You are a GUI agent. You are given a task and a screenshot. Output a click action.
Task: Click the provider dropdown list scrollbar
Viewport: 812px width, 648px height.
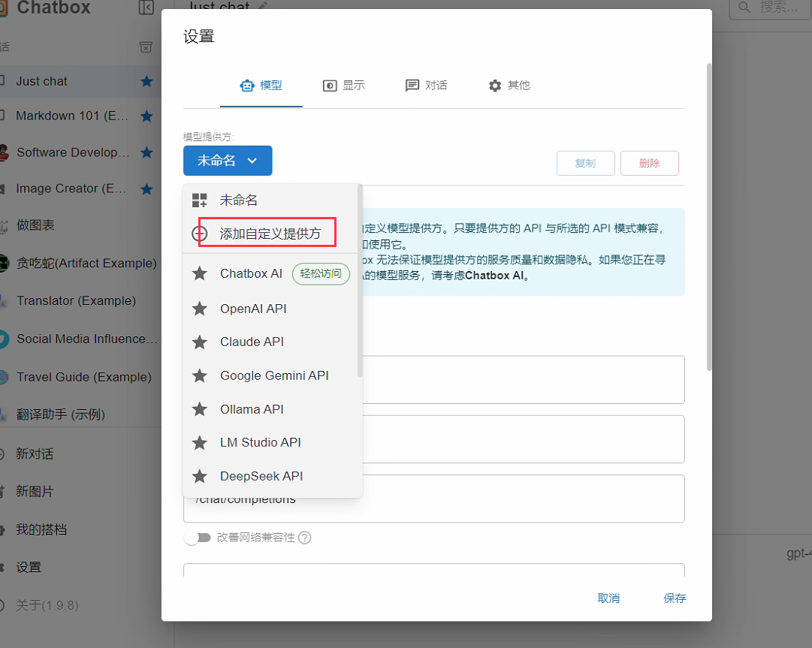[x=360, y=281]
